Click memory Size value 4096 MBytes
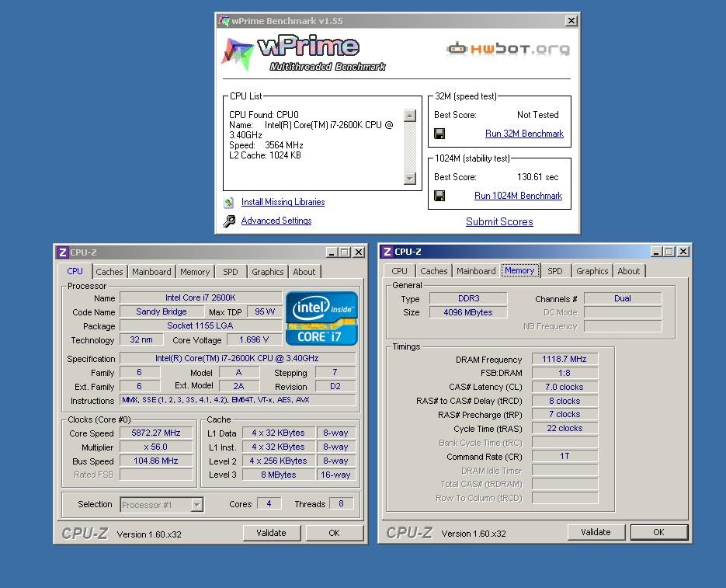Screen dimensions: 726x588 [x=468, y=312]
